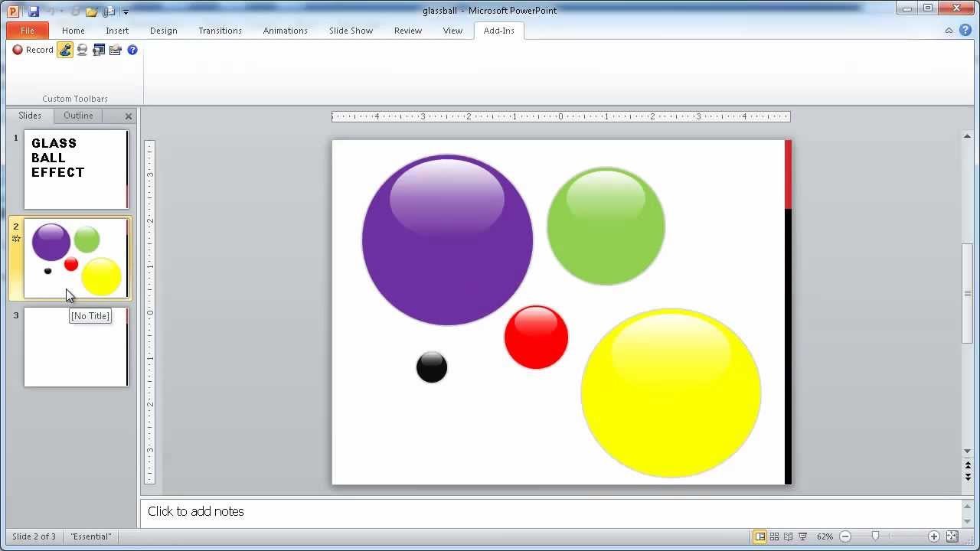
Task: Click the zoom in plus button
Action: (x=934, y=536)
